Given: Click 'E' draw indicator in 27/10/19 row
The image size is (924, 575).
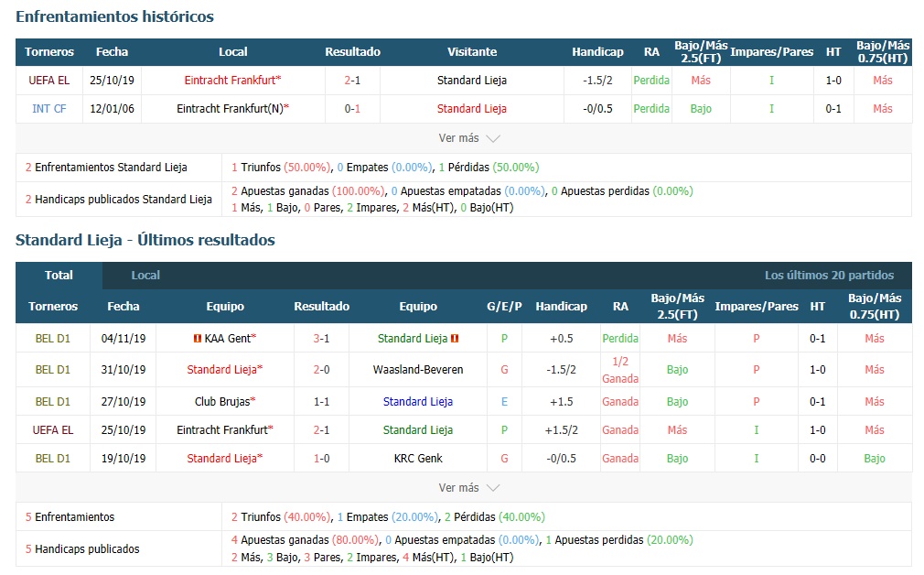Looking at the screenshot, I should pyautogui.click(x=504, y=402).
